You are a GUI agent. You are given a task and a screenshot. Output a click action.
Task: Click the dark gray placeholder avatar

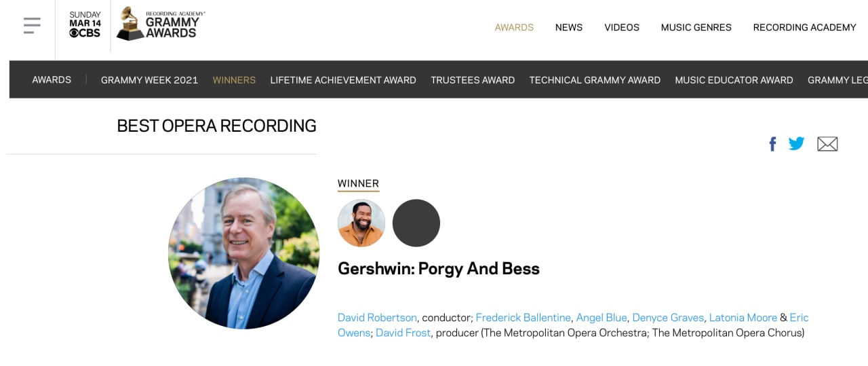[416, 223]
